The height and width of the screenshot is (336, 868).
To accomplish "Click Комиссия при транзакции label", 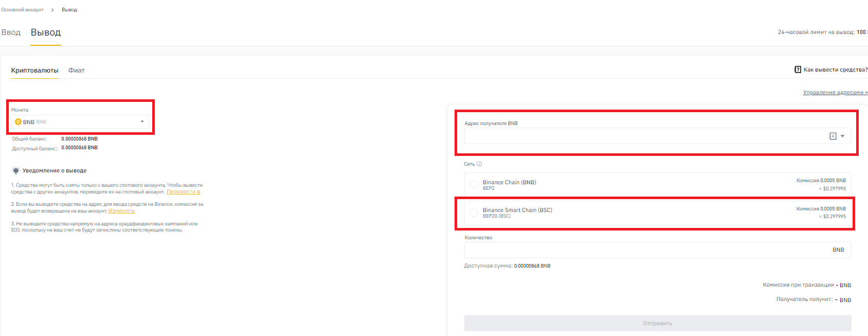I will point(799,285).
